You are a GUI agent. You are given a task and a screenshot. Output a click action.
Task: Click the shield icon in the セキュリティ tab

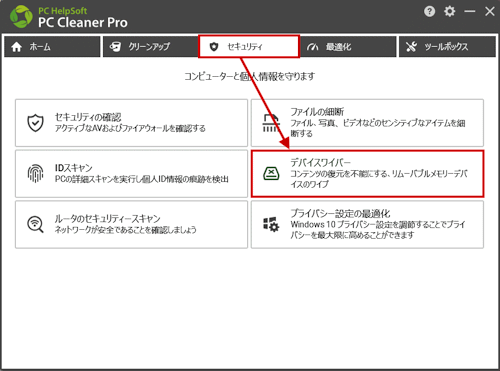214,47
